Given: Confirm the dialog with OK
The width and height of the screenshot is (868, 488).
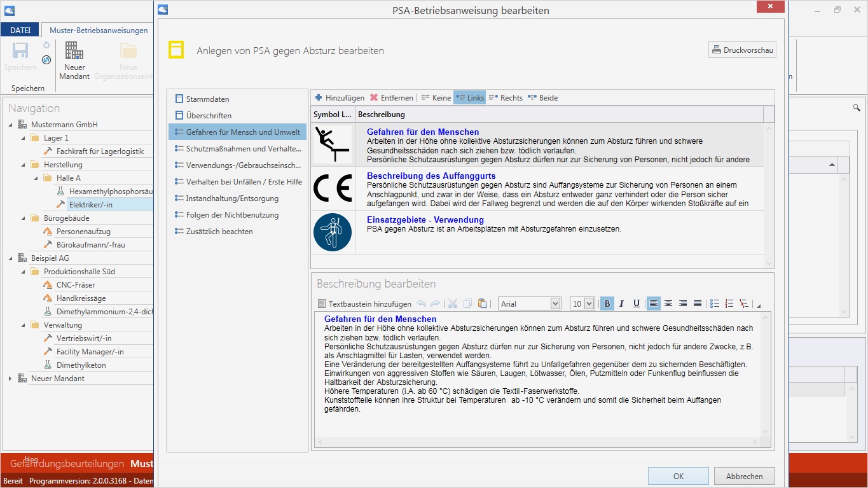Looking at the screenshot, I should click(678, 476).
